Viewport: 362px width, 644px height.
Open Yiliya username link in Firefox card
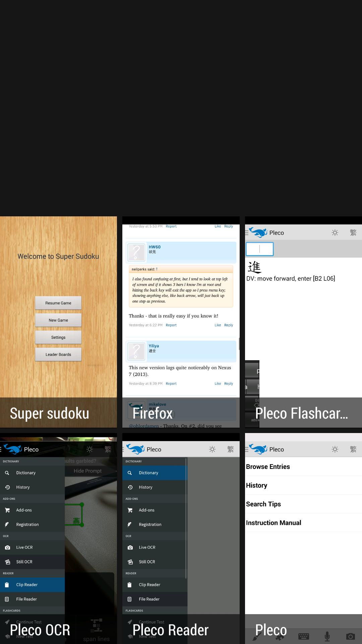(x=154, y=346)
